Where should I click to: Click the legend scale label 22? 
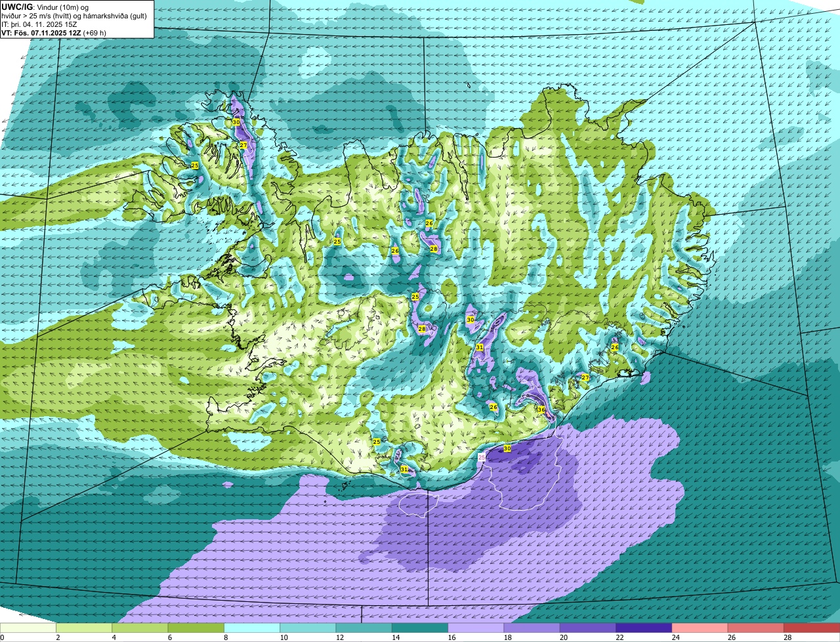pyautogui.click(x=618, y=637)
